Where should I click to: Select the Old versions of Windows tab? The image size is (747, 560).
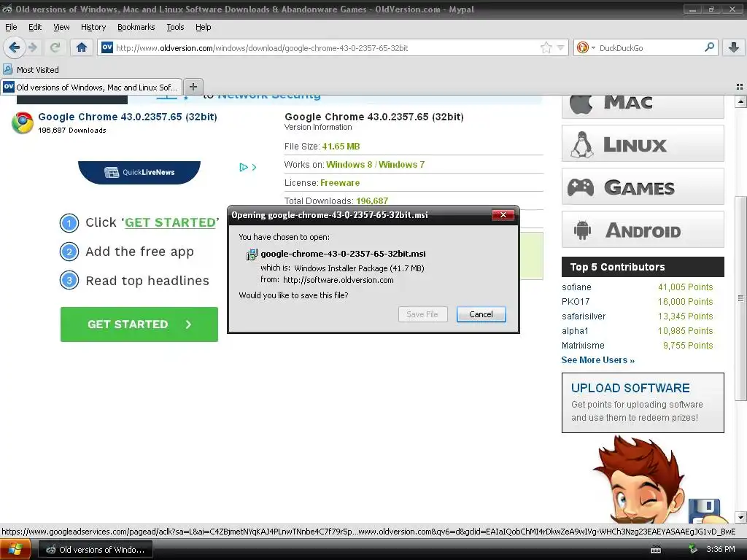coord(91,87)
